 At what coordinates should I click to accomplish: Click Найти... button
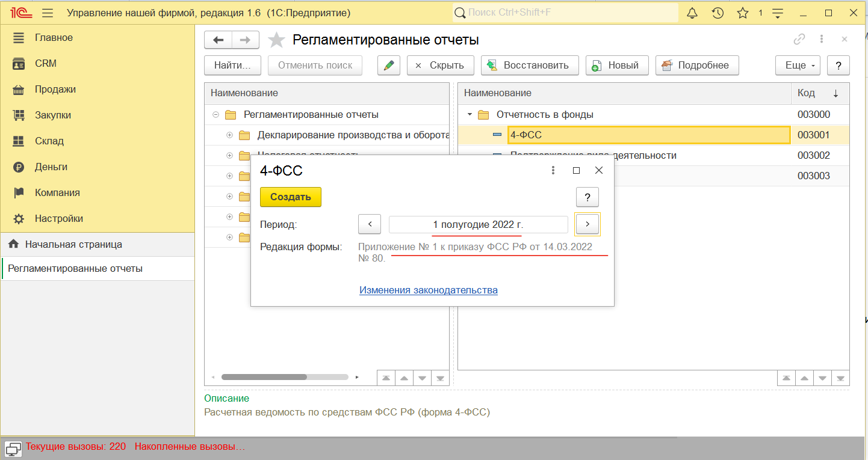(x=232, y=66)
